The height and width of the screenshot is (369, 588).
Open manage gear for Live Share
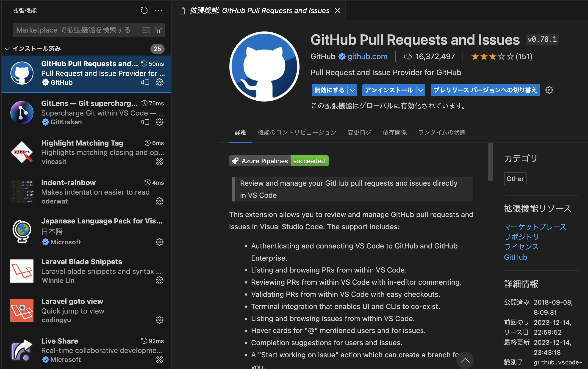click(159, 359)
